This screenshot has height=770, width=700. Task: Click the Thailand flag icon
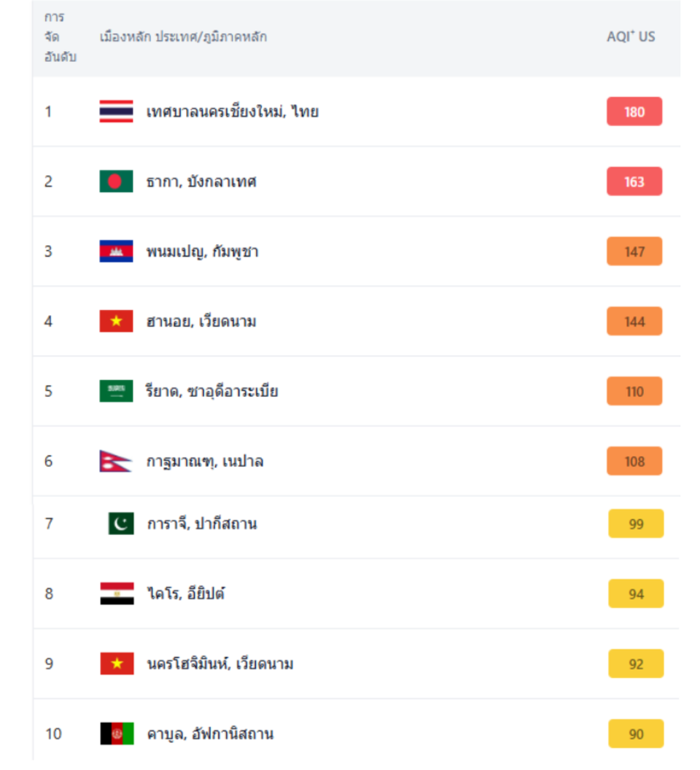coord(116,112)
